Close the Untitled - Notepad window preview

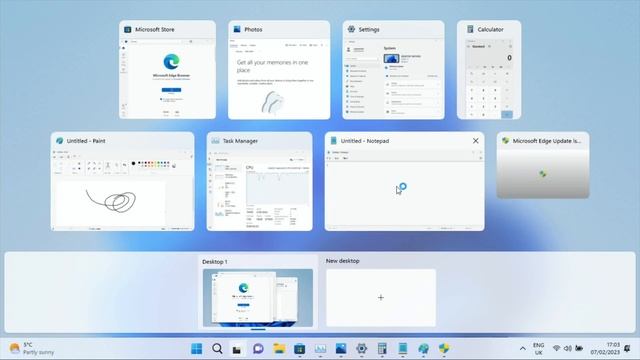[476, 140]
